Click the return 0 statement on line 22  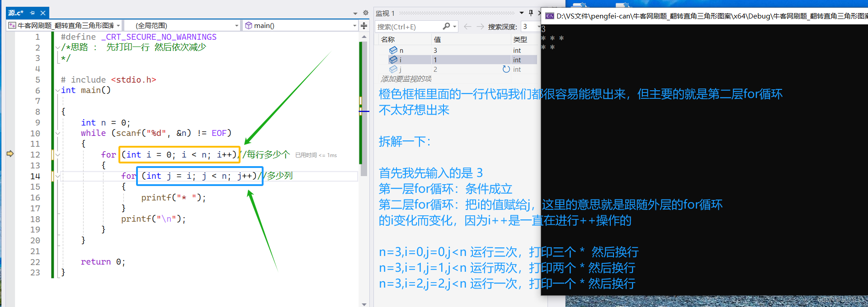click(x=103, y=262)
